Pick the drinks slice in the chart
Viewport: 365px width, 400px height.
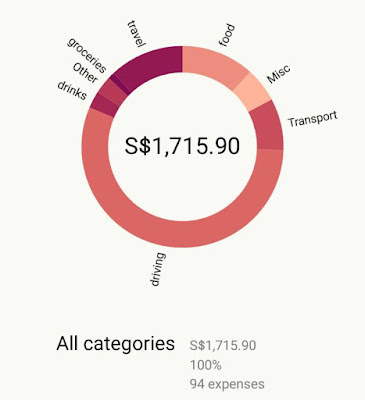pyautogui.click(x=104, y=105)
